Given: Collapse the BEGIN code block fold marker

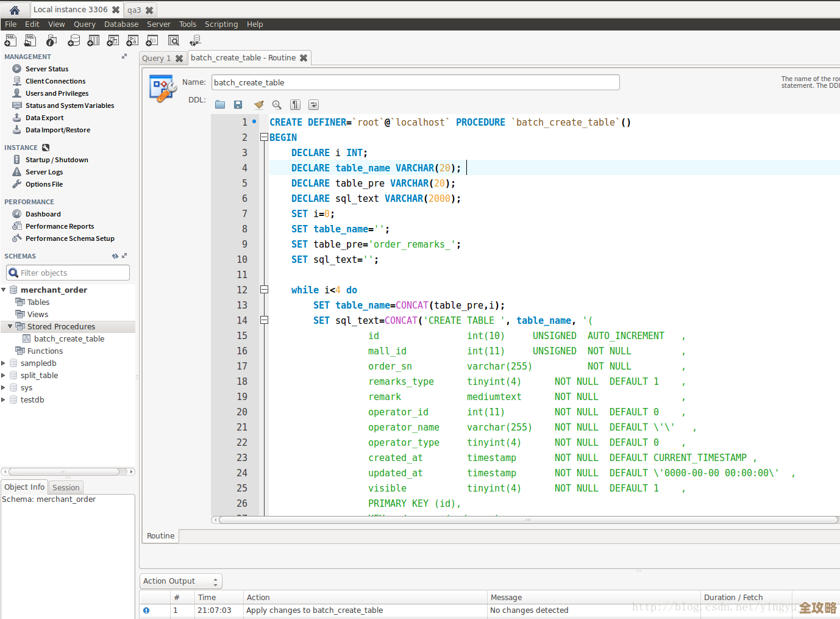Looking at the screenshot, I should click(x=264, y=137).
